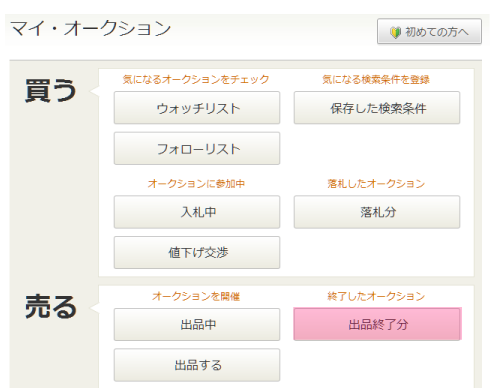Click the 売る section heading

51,307
